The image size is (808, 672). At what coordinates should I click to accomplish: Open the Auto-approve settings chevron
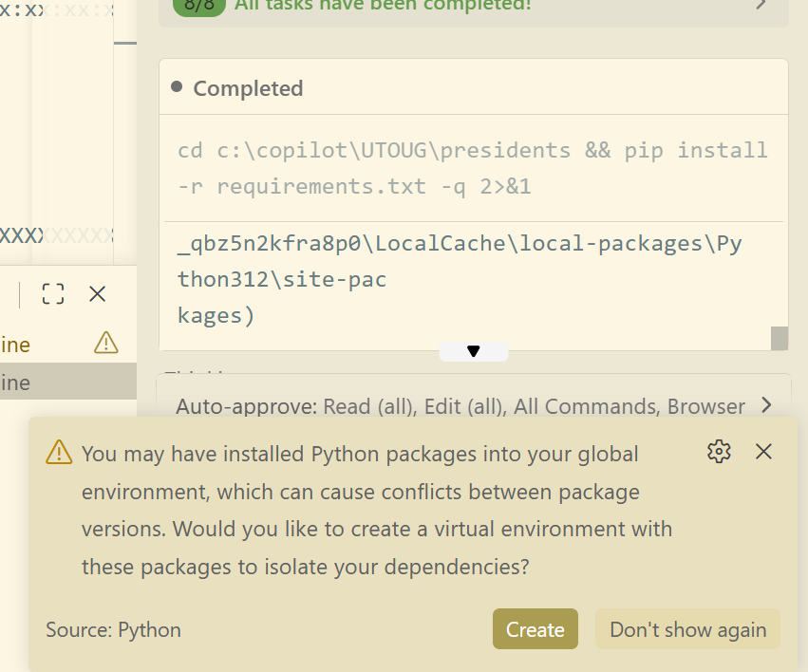767,406
